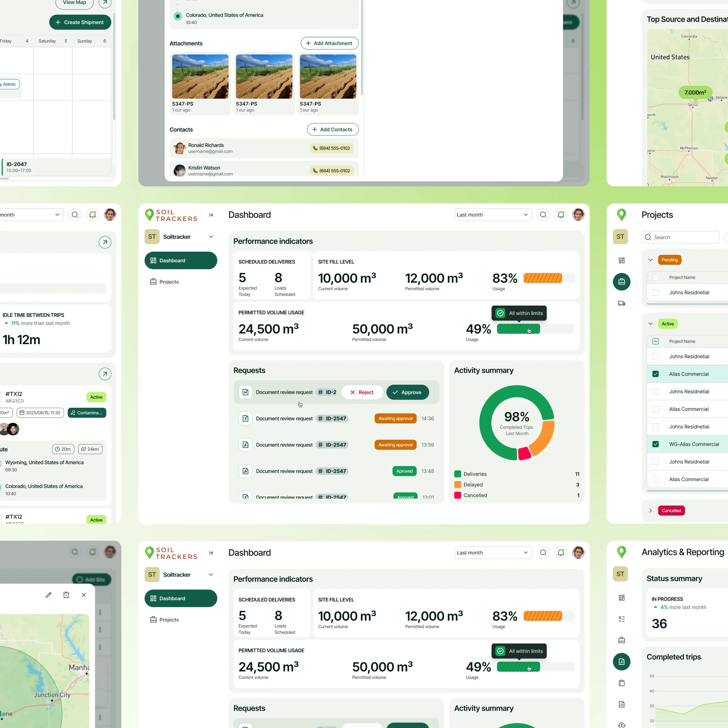
Task: Select the ID-2047 shipment card
Action: tap(56, 167)
